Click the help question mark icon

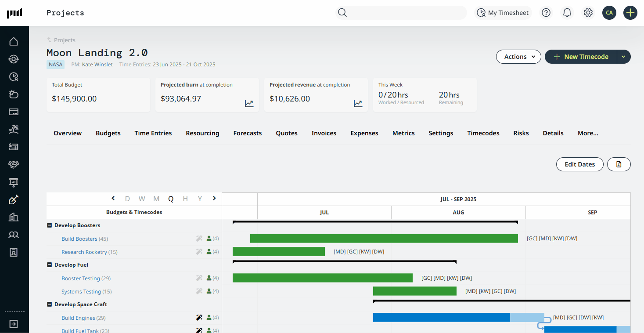546,13
